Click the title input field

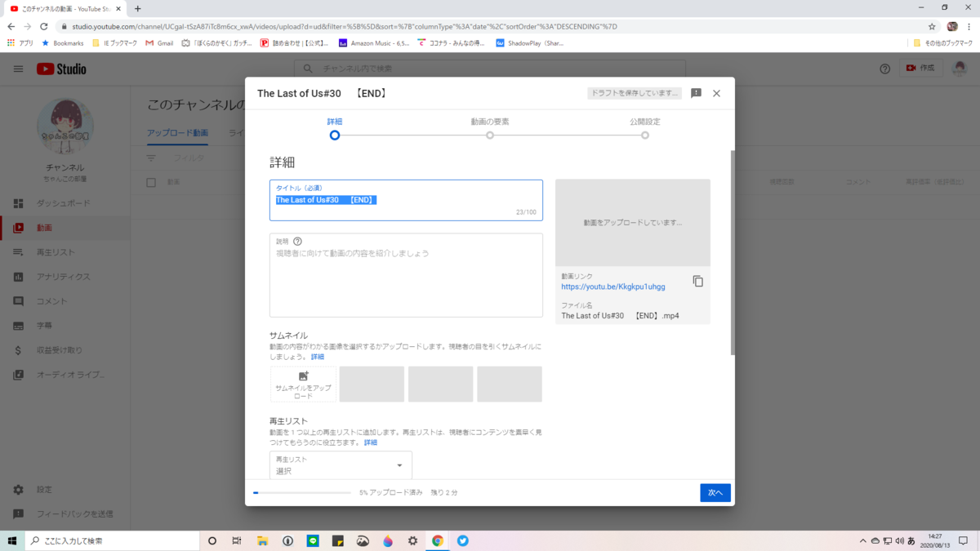[x=406, y=200]
